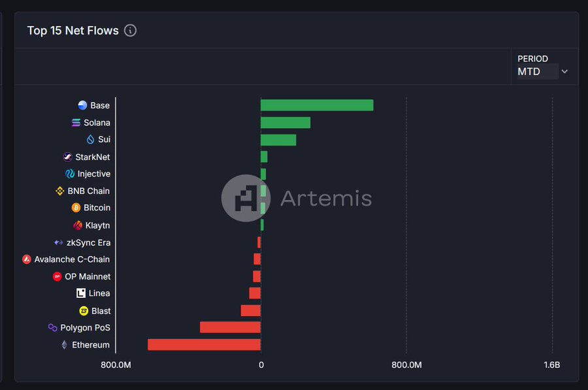Click the OP Mainnet logo icon
Viewport: 588px width, 390px height.
point(57,276)
